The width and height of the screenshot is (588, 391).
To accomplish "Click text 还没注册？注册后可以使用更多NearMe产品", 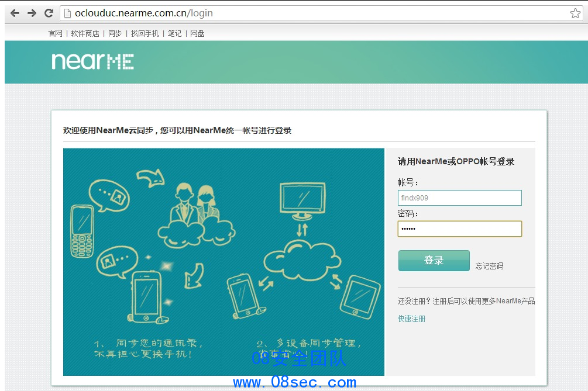I will click(x=466, y=301).
